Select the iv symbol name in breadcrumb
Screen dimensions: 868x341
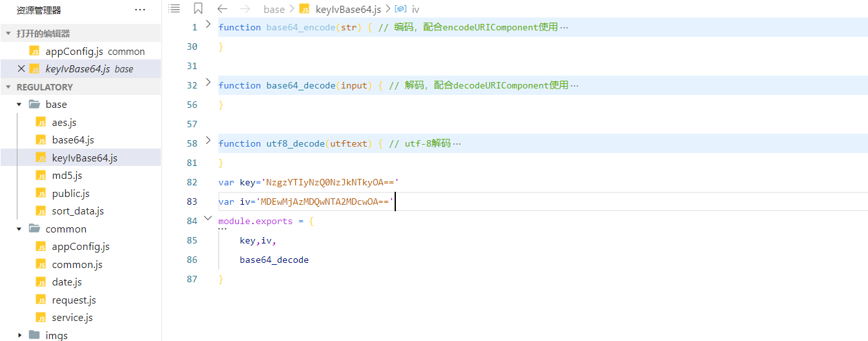coord(415,9)
